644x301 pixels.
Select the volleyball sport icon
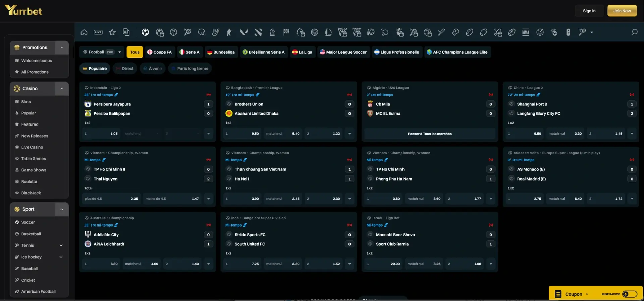314,32
